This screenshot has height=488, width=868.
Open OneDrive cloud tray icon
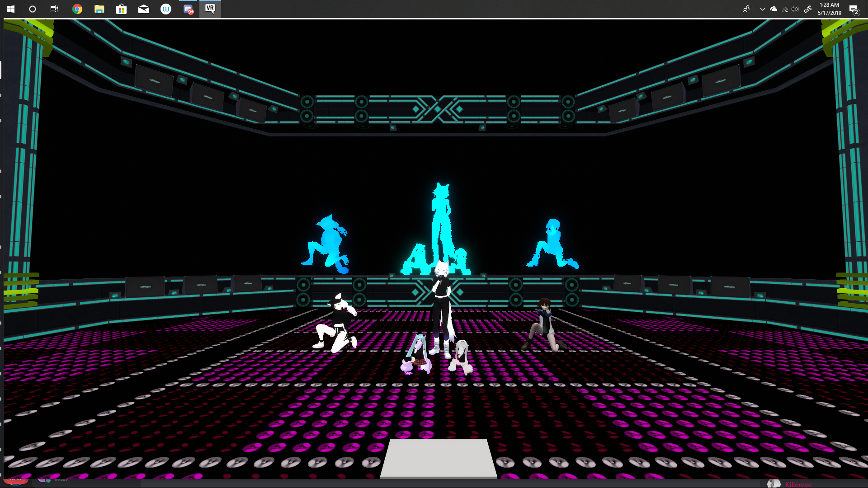tap(774, 9)
